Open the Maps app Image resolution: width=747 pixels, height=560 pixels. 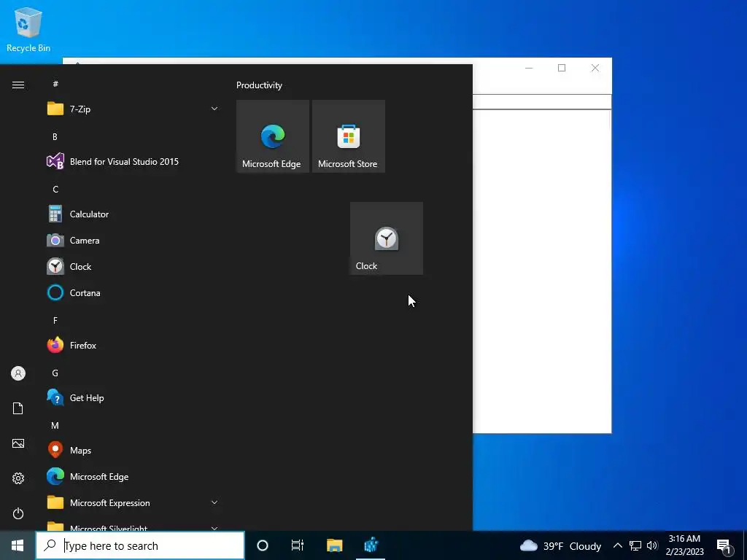pos(132,451)
